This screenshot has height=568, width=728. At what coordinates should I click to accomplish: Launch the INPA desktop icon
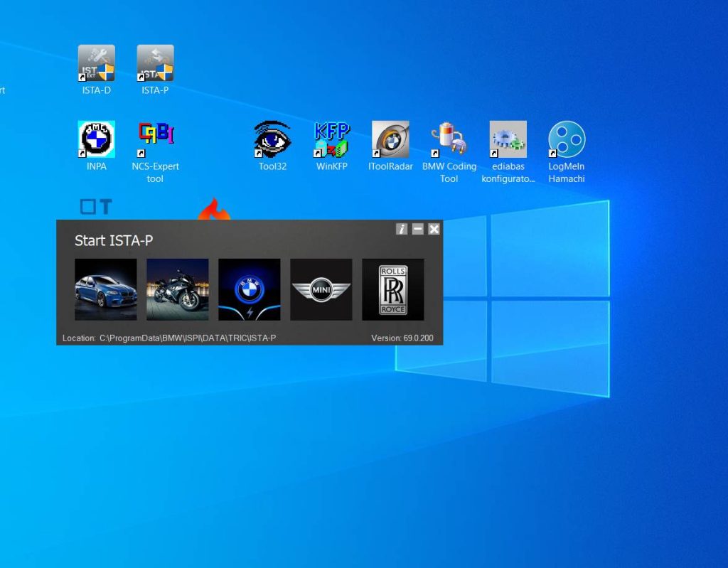[96, 146]
